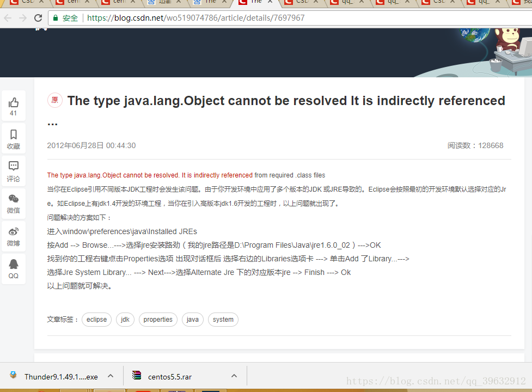Click the 文章标签： label
This screenshot has width=532, height=392.
(x=63, y=320)
